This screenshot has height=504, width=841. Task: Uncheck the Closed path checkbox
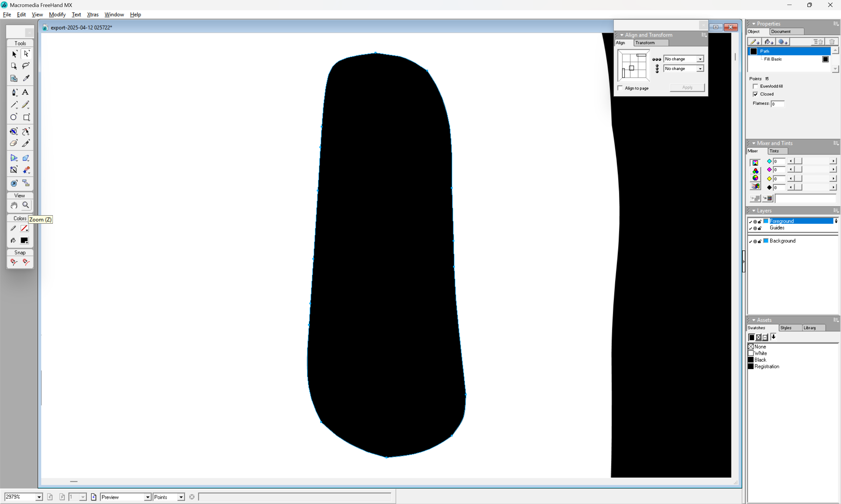pyautogui.click(x=755, y=94)
